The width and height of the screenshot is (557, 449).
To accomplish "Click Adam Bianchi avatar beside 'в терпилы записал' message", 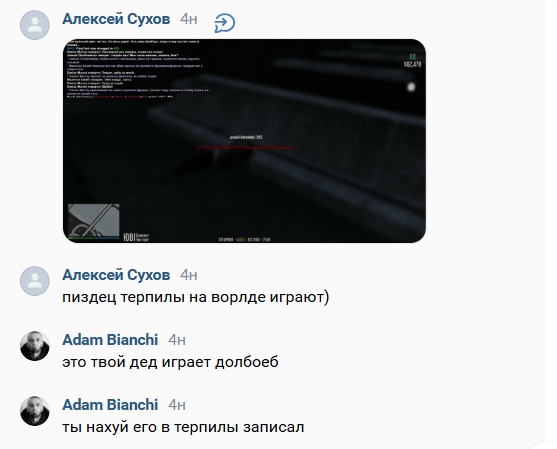I will click(35, 411).
